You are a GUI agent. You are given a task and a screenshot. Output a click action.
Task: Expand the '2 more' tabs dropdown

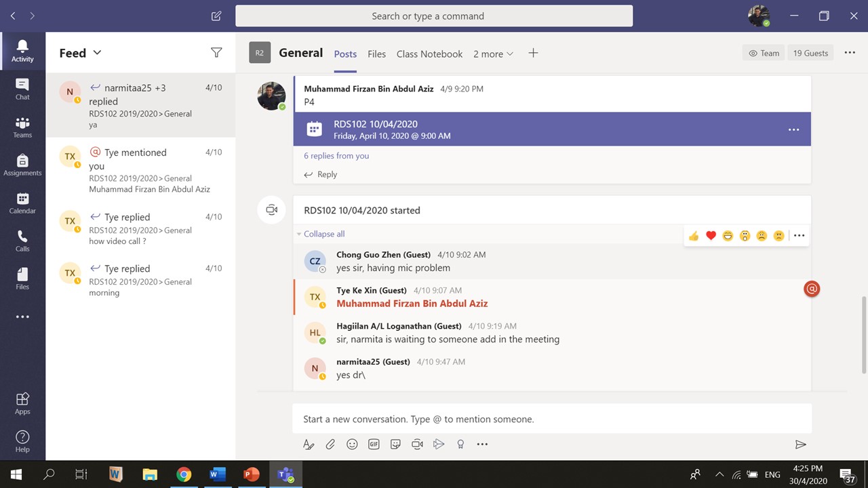pos(494,54)
